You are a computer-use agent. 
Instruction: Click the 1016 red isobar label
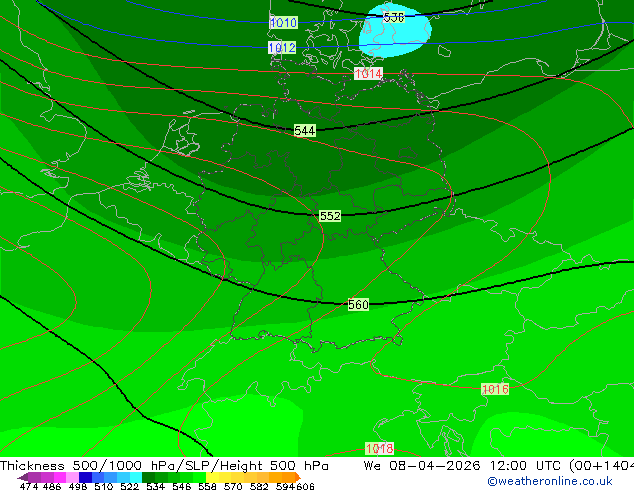coord(495,389)
